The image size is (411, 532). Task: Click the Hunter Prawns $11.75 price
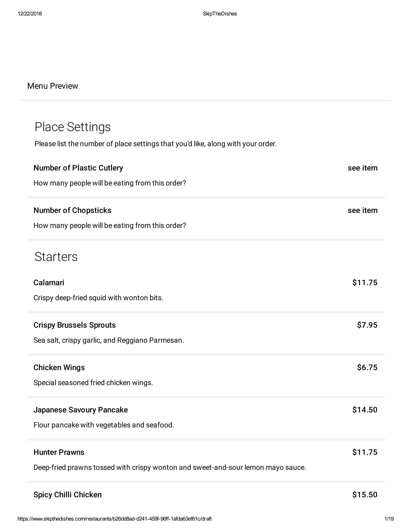point(365,452)
